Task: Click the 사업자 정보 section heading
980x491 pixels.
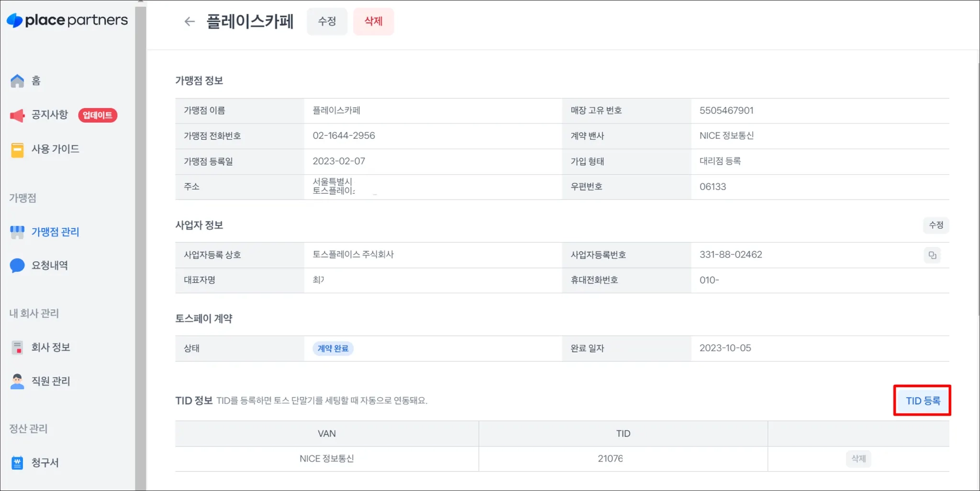Action: pyautogui.click(x=199, y=225)
